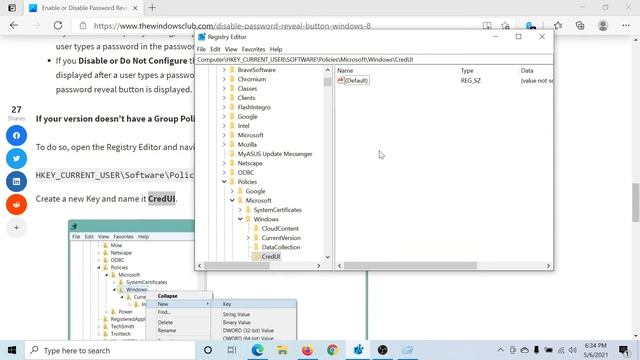Open Edge Collections icon

click(x=580, y=25)
